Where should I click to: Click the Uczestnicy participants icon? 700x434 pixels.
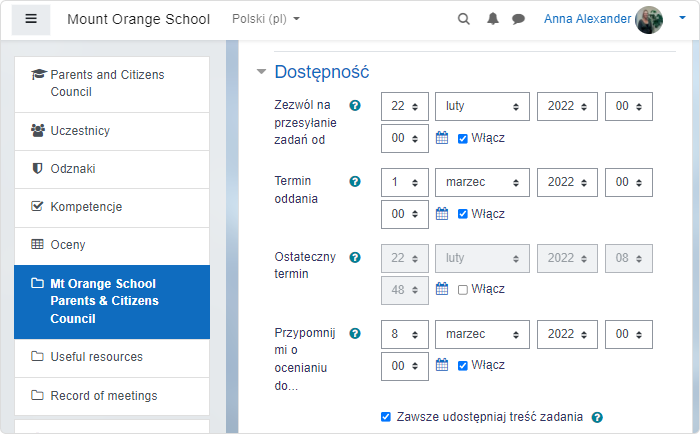point(38,130)
